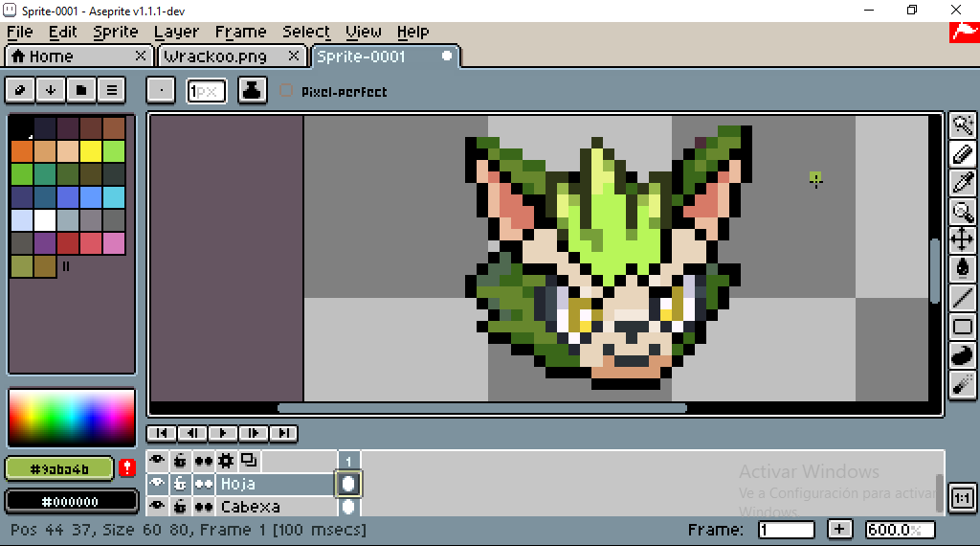This screenshot has width=980, height=546.
Task: Pick the yellow palette swatch
Action: (91, 151)
